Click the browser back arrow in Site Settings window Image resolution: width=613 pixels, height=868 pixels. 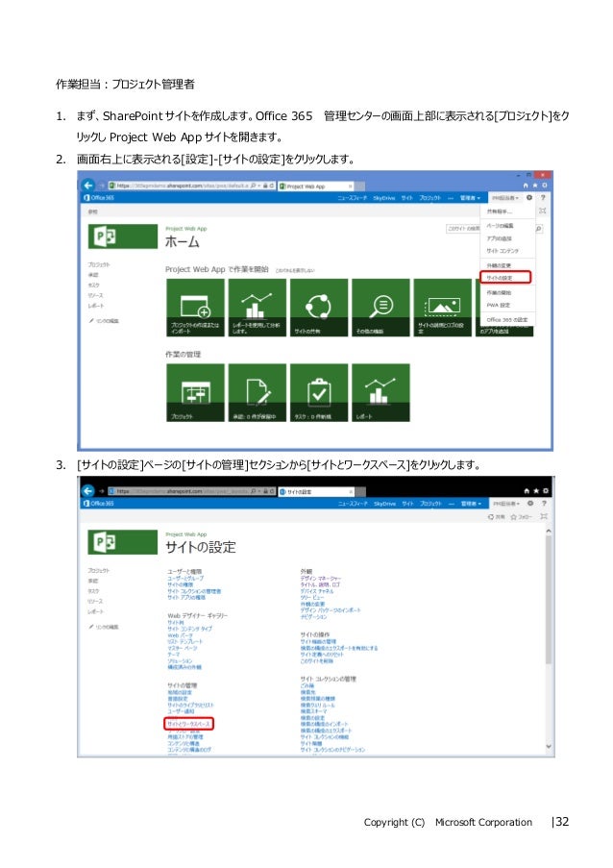88,491
